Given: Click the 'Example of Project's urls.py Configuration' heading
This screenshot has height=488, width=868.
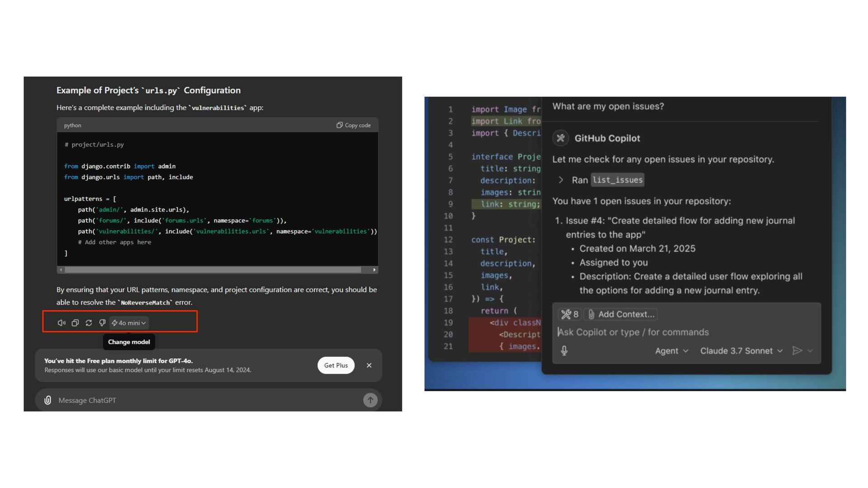Looking at the screenshot, I should point(148,90).
